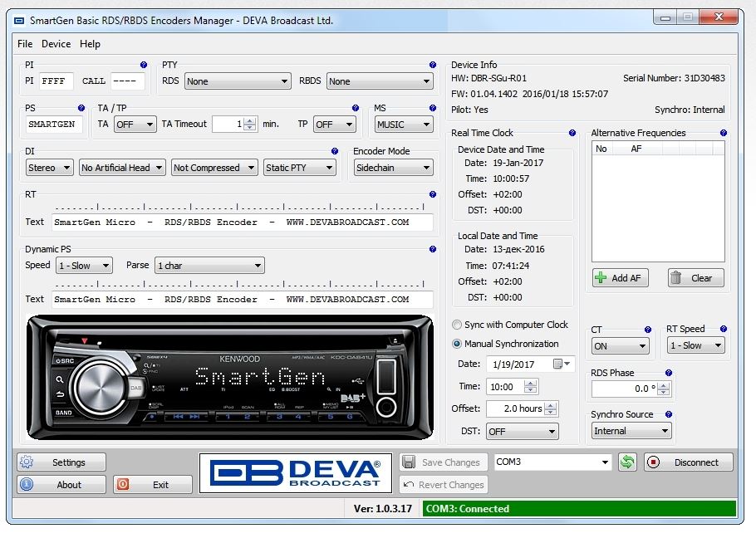This screenshot has height=533, width=756.
Task: Select Manual Synchronization radio button
Action: point(457,344)
